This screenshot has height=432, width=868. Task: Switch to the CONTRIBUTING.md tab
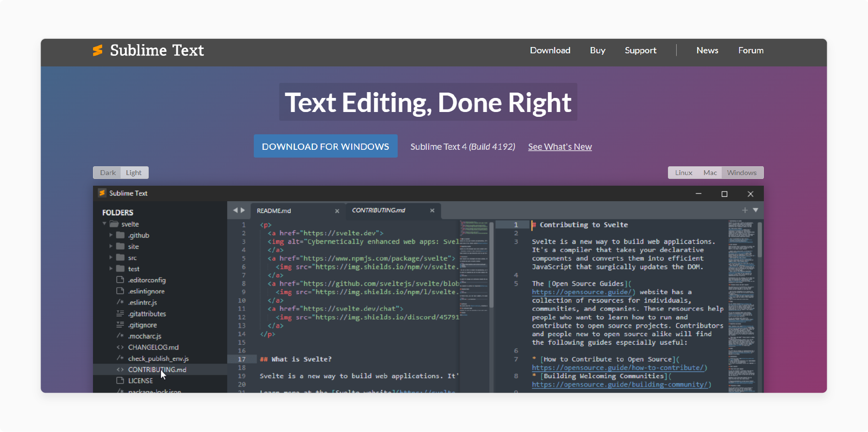392,210
